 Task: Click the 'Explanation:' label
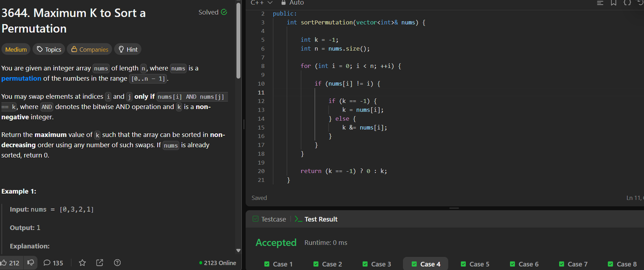point(30,246)
